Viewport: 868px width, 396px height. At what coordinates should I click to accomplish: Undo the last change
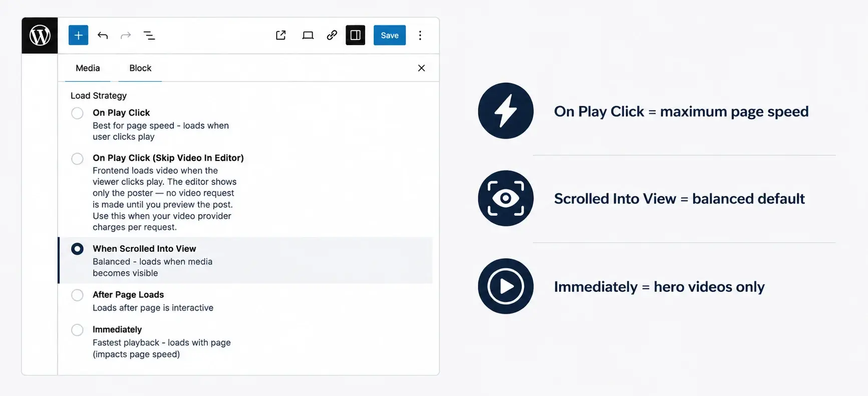103,35
